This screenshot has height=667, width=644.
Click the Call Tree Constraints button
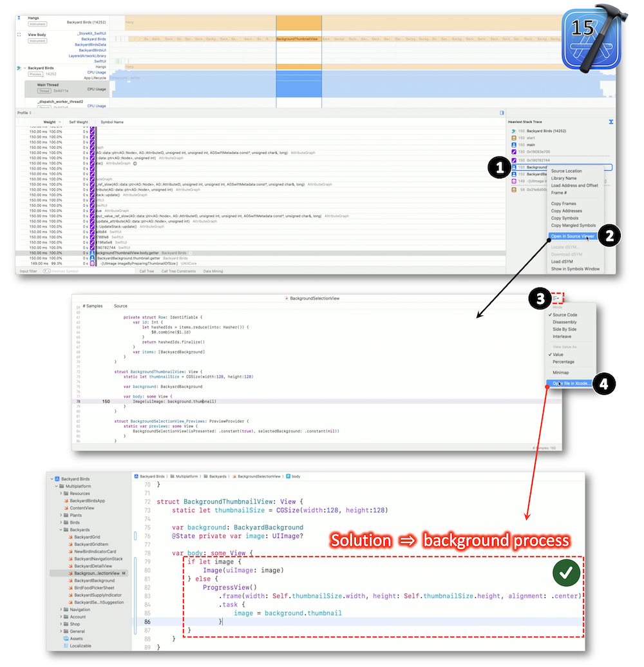tap(178, 271)
